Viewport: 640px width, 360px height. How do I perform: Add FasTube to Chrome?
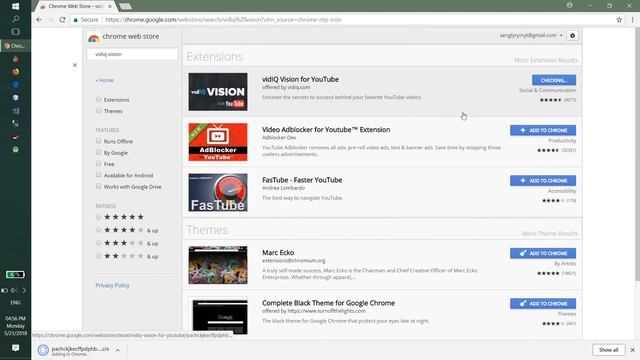[543, 180]
